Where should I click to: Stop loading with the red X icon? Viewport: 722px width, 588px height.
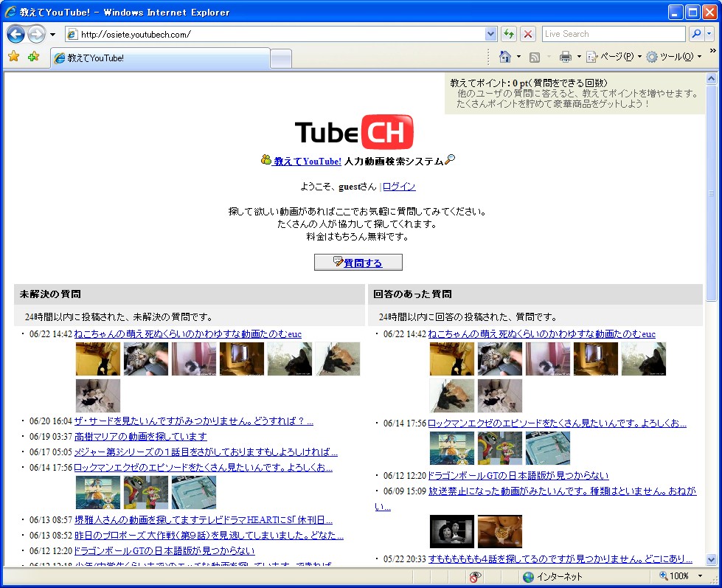(528, 34)
